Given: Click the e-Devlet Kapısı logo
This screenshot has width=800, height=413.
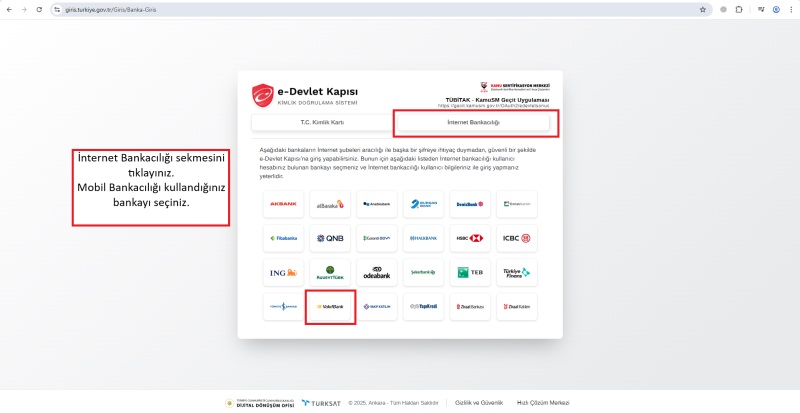Looking at the screenshot, I should pos(305,96).
